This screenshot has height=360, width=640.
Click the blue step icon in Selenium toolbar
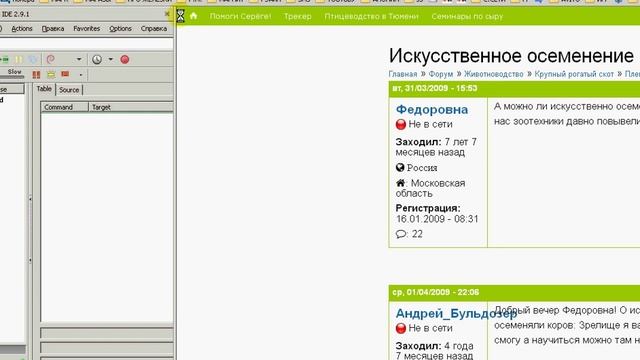coord(33,60)
